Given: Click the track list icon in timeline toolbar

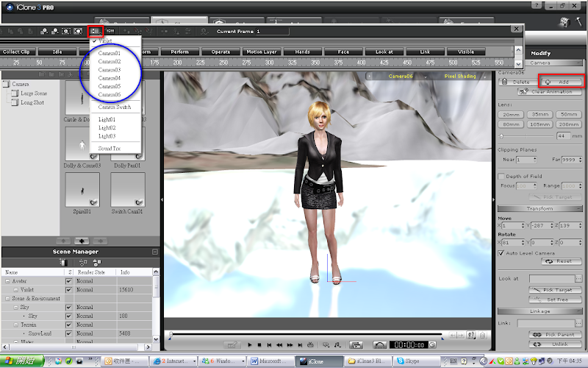Looking at the screenshot, I should click(95, 32).
